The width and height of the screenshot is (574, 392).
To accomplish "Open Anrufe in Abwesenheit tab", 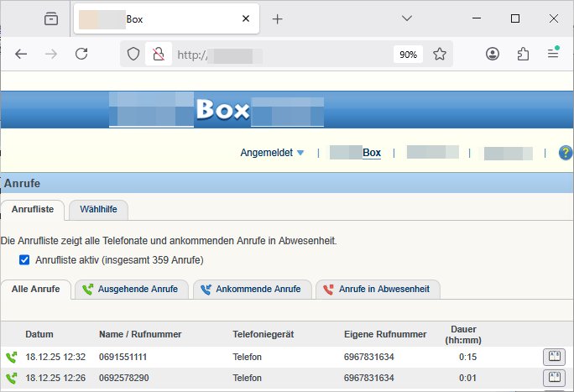I will [377, 290].
